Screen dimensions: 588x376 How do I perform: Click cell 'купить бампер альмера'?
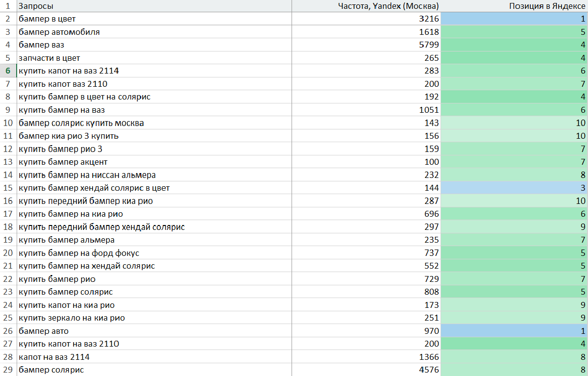[x=154, y=240]
